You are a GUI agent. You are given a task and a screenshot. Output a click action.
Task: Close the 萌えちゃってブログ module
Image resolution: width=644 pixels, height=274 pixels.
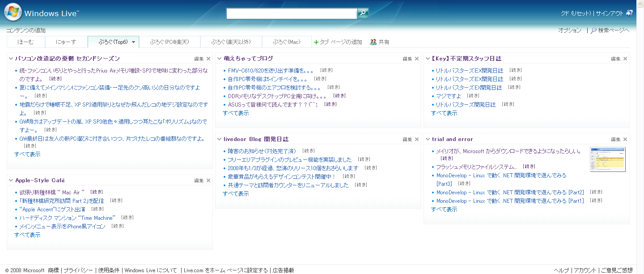click(x=417, y=59)
